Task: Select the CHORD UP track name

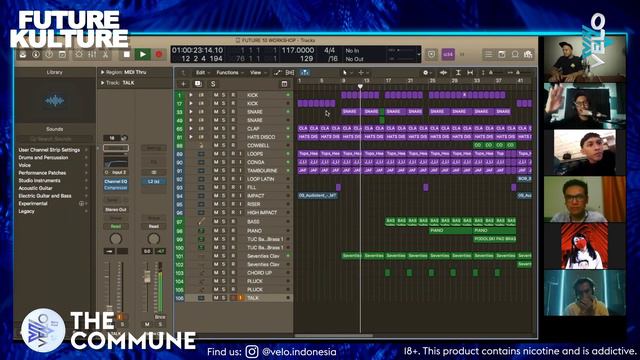Action: click(260, 273)
